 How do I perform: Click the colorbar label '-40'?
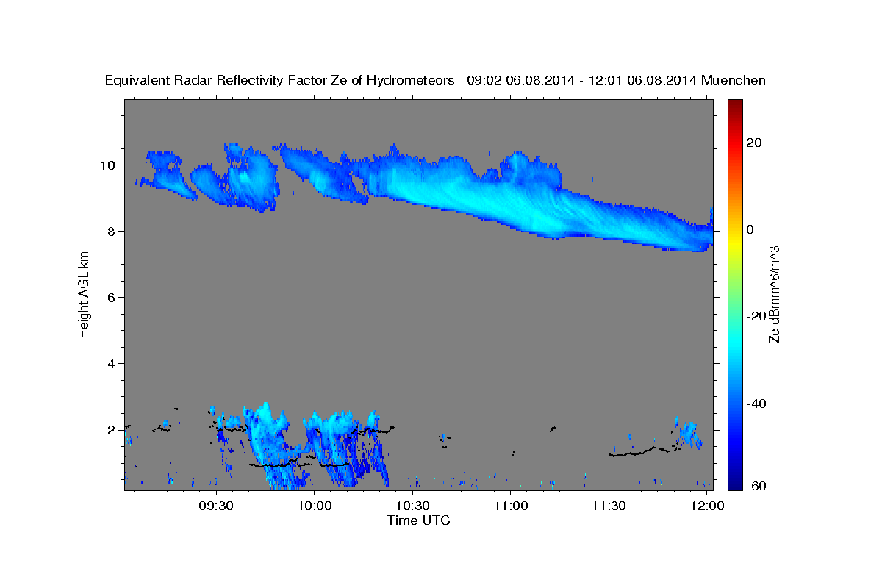tap(756, 403)
